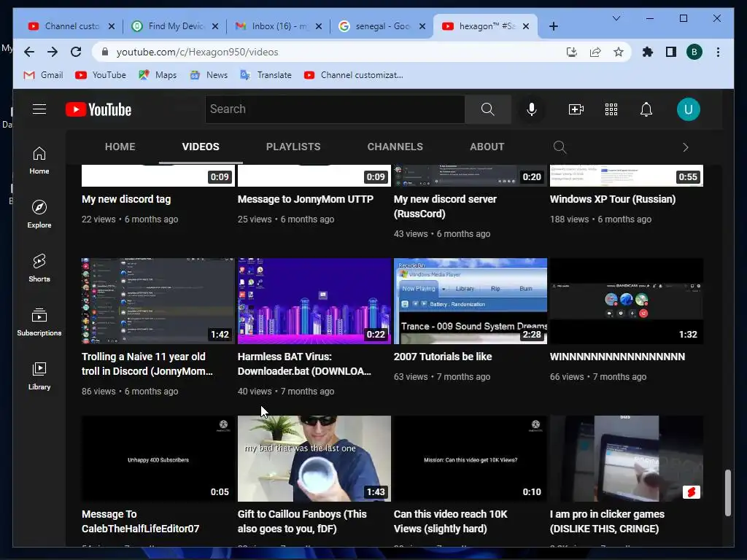Click the browser back arrow
Screen dimensions: 747x560
click(29, 52)
